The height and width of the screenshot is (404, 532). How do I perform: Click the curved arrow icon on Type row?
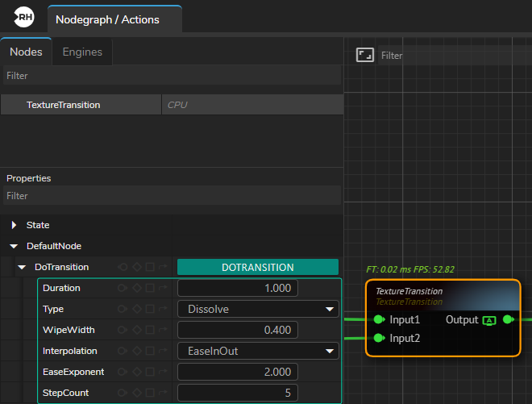[163, 310]
